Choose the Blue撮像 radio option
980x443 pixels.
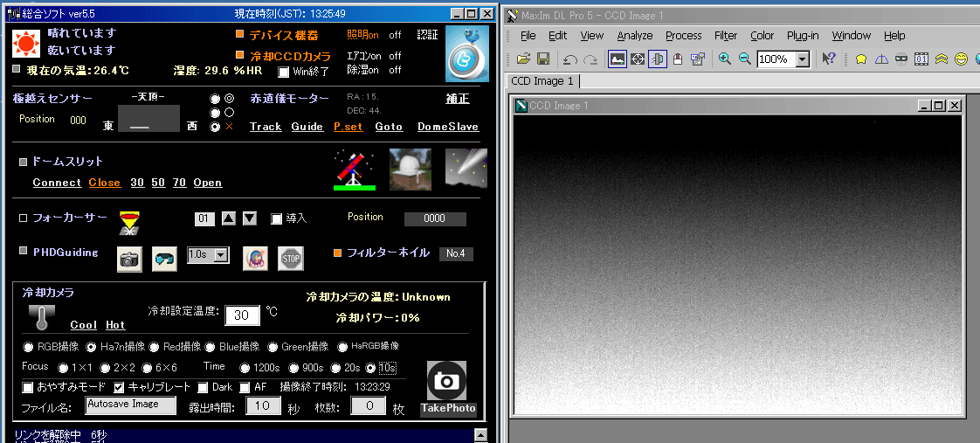point(210,347)
